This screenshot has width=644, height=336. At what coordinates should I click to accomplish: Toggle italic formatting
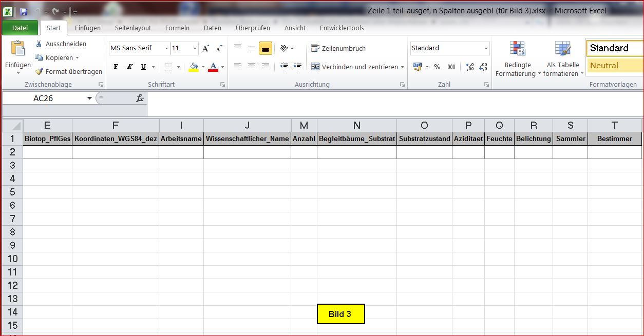[129, 67]
